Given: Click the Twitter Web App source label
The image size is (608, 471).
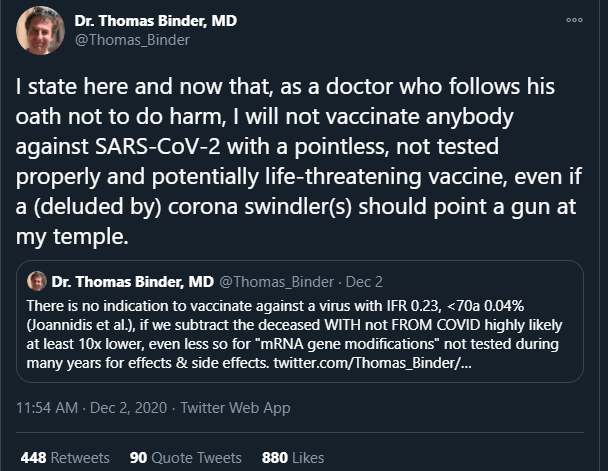Looking at the screenshot, I should 235,408.
